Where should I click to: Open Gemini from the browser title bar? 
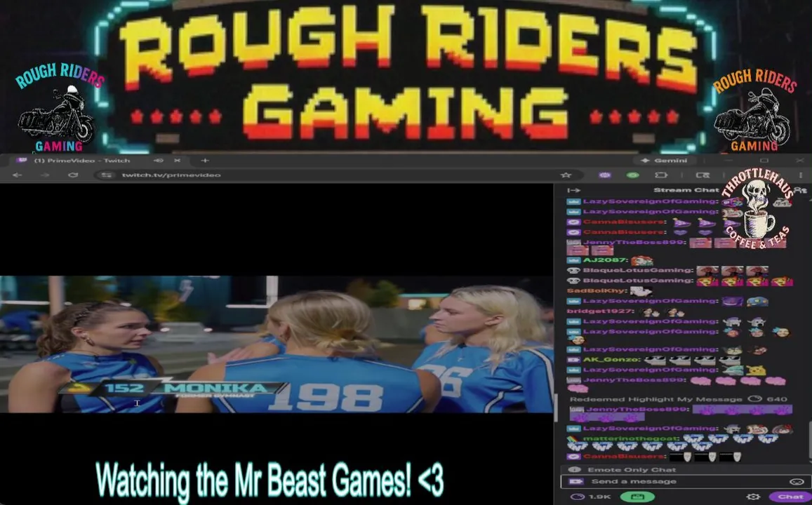[663, 161]
